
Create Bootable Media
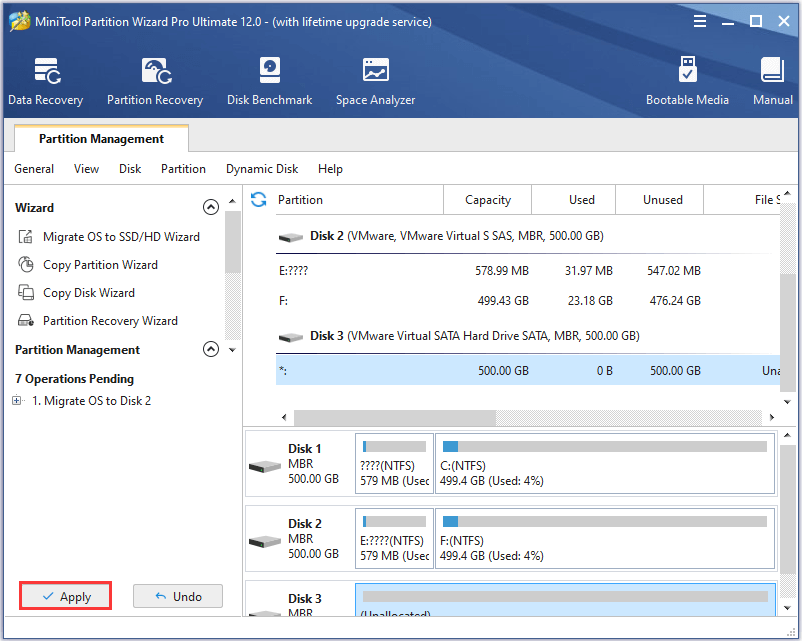coord(687,81)
